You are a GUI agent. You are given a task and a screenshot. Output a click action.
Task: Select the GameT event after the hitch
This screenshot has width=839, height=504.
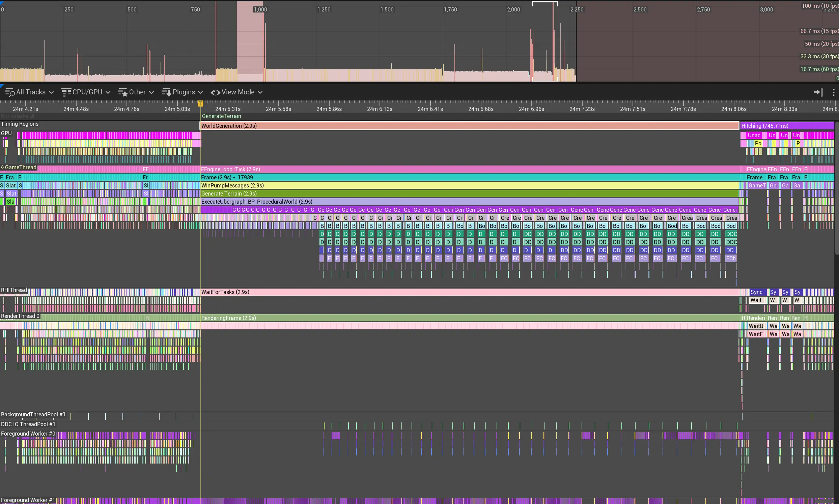point(757,185)
